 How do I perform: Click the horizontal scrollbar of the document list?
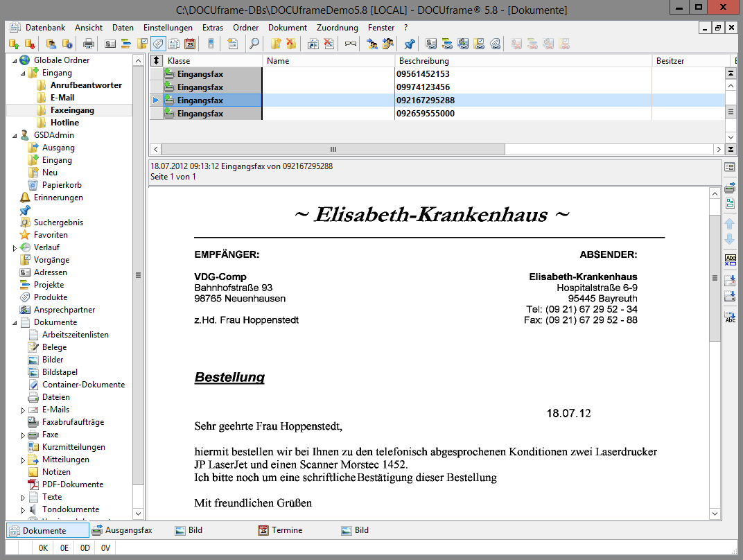point(333,149)
